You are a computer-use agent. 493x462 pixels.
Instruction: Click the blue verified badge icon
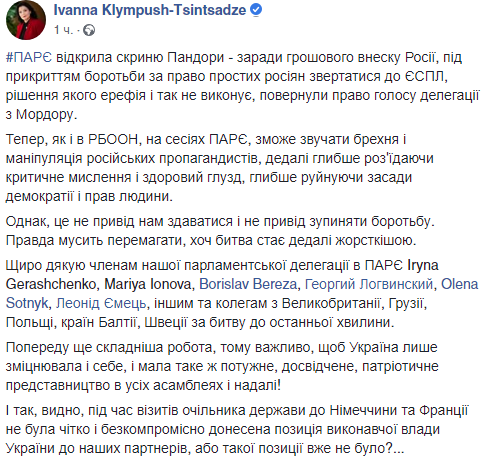pos(256,10)
